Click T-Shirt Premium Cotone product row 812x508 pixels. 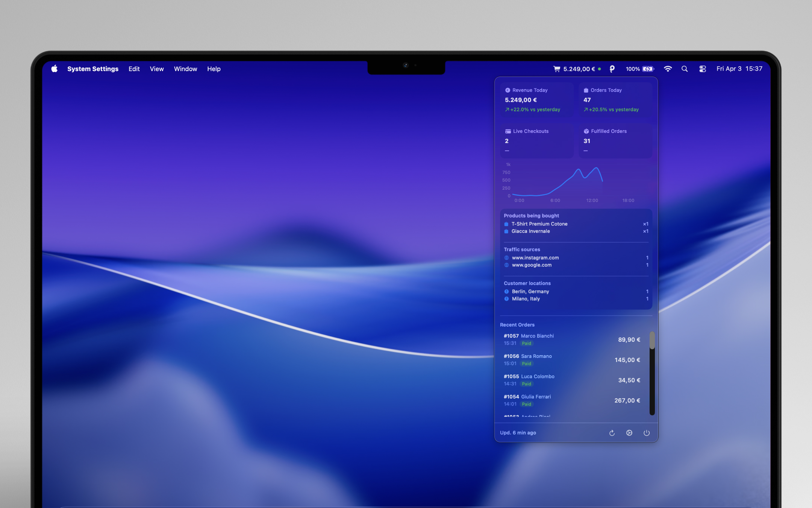coord(576,224)
